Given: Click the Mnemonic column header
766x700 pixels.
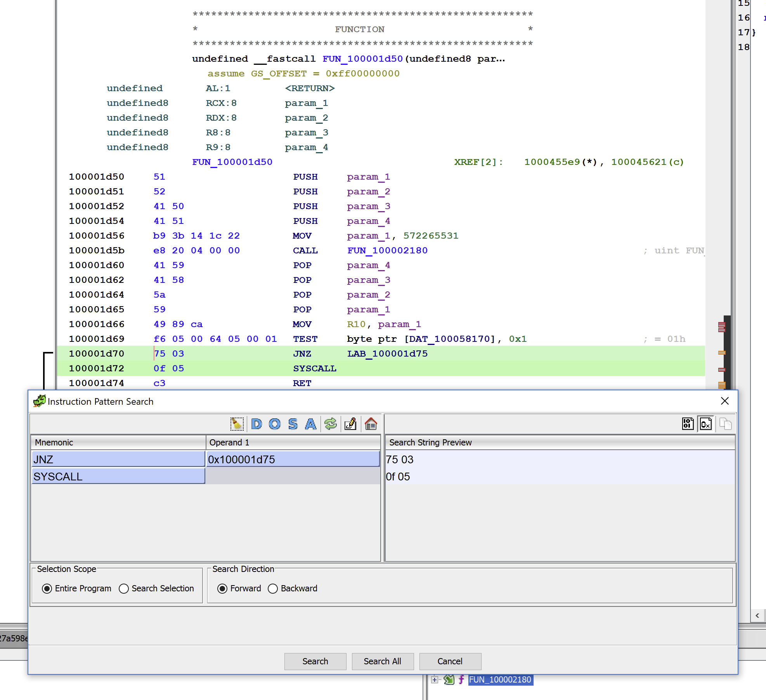Looking at the screenshot, I should click(118, 442).
